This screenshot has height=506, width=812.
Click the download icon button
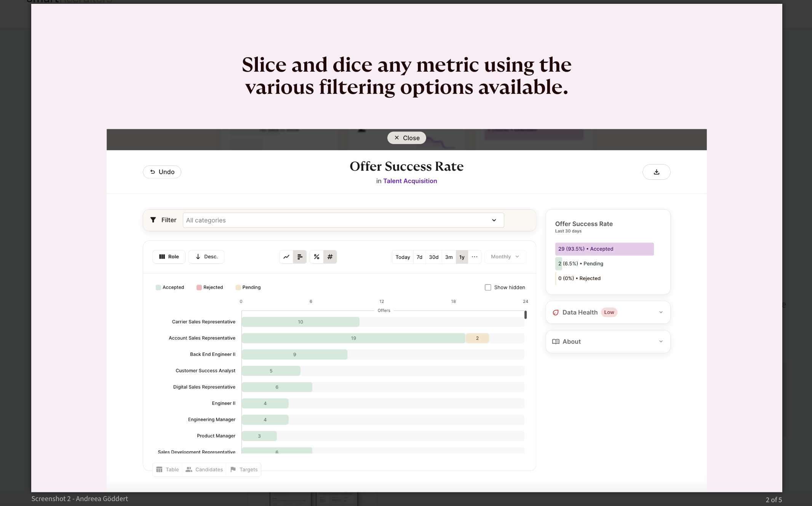pyautogui.click(x=656, y=172)
